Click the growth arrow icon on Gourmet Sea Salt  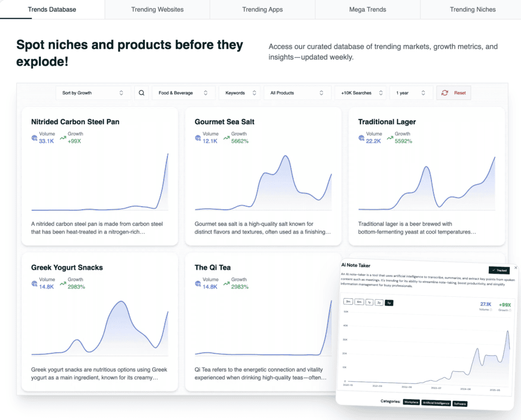pyautogui.click(x=226, y=137)
